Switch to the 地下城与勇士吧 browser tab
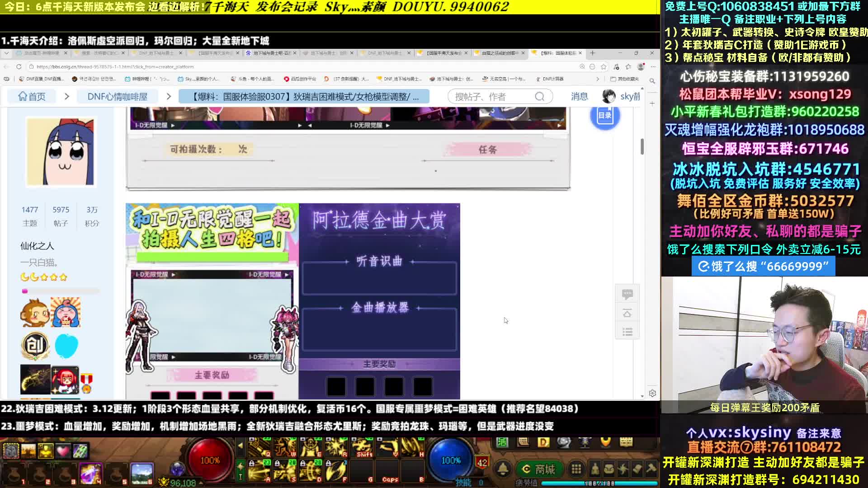This screenshot has width=868, height=488. [271, 53]
